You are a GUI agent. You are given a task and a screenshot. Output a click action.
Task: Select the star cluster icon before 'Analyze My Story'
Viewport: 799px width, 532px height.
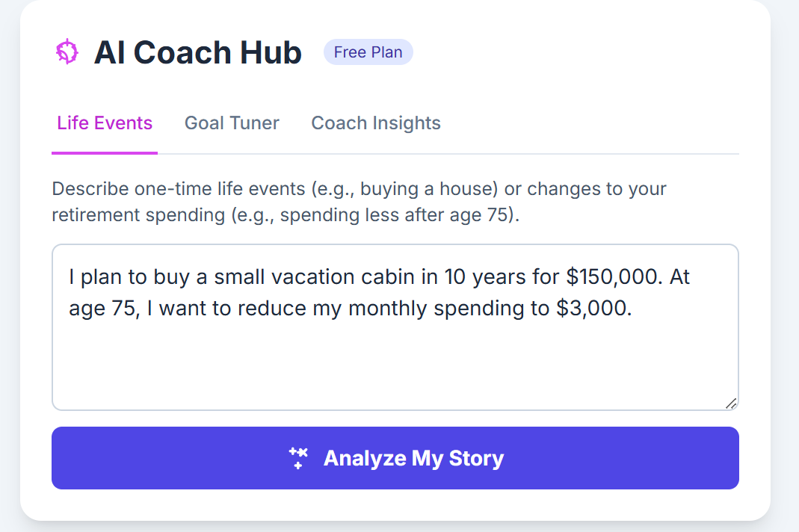(x=298, y=457)
